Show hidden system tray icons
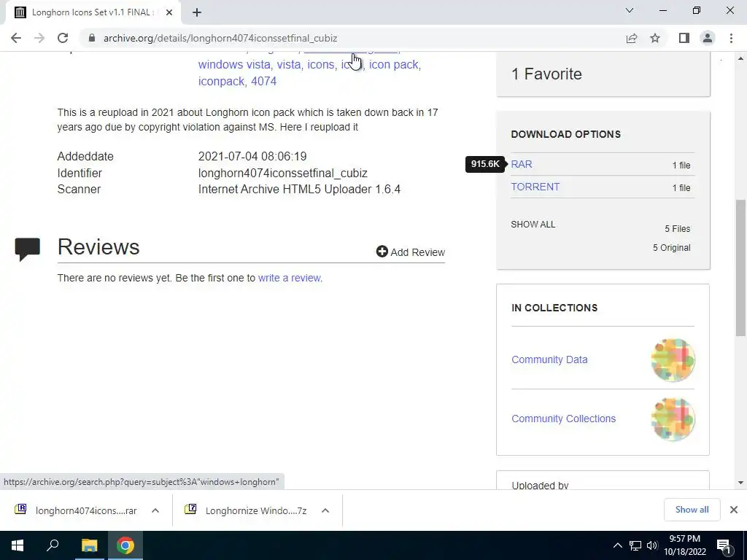The image size is (747, 560). [617, 545]
